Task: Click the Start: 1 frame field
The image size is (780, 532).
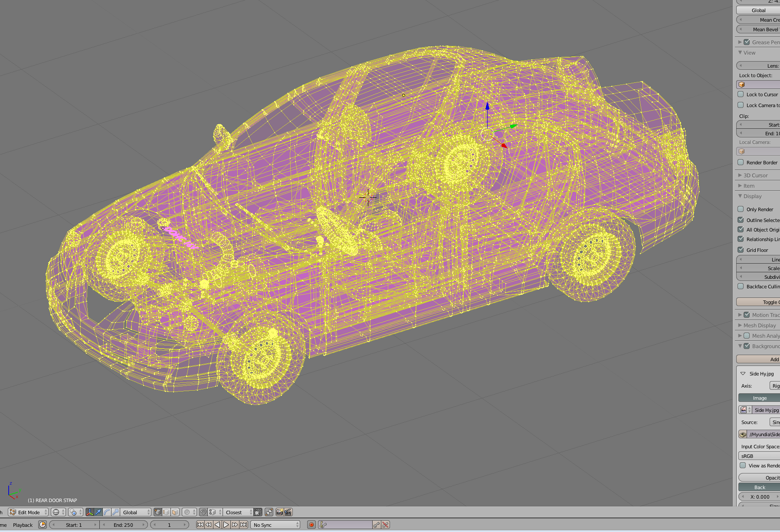Action: (x=74, y=525)
